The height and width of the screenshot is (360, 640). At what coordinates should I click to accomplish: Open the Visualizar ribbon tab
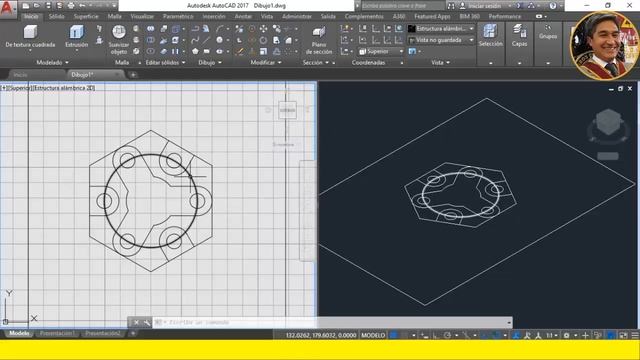(142, 16)
